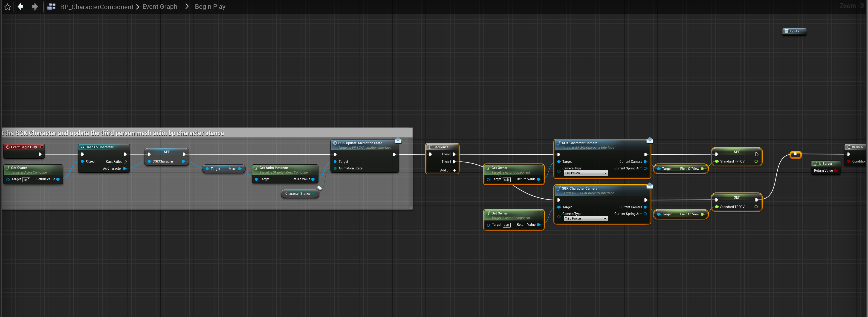Viewport: 868px width, 317px height.
Task: Click the comment box resize handle
Action: pyautogui.click(x=411, y=208)
